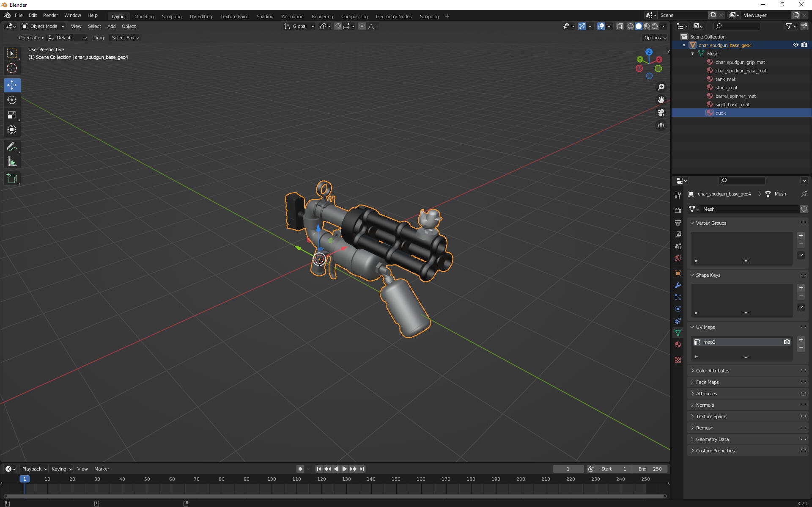Click the zoom view magnifier icon
Viewport: 812px width, 507px height.
661,87
